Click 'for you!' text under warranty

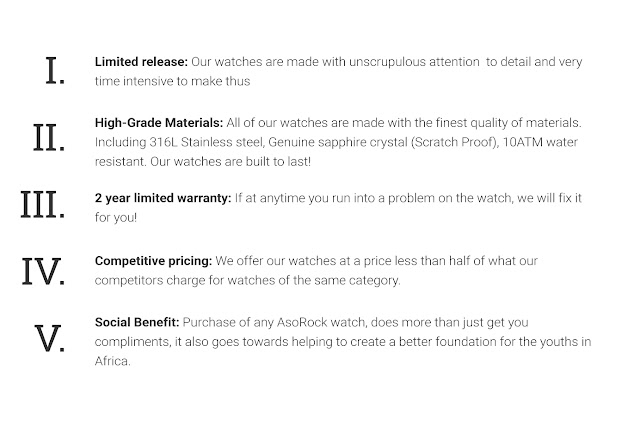tap(116, 218)
